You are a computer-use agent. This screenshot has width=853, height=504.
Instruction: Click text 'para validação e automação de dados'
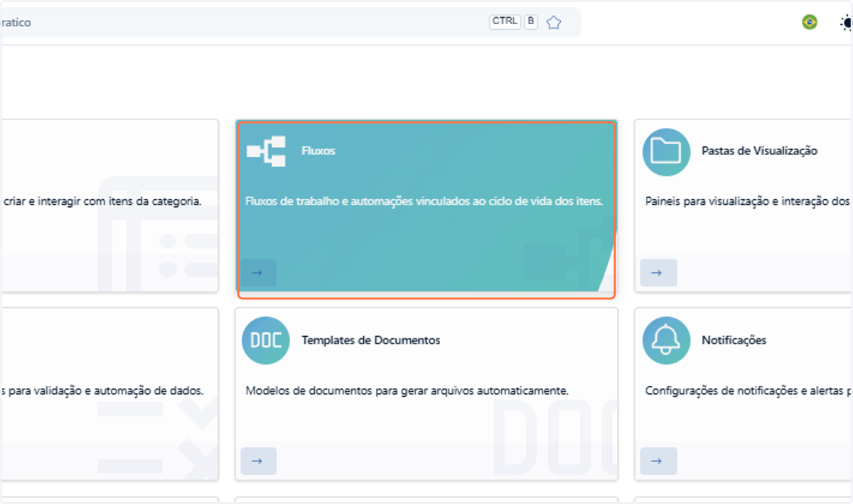tap(107, 390)
